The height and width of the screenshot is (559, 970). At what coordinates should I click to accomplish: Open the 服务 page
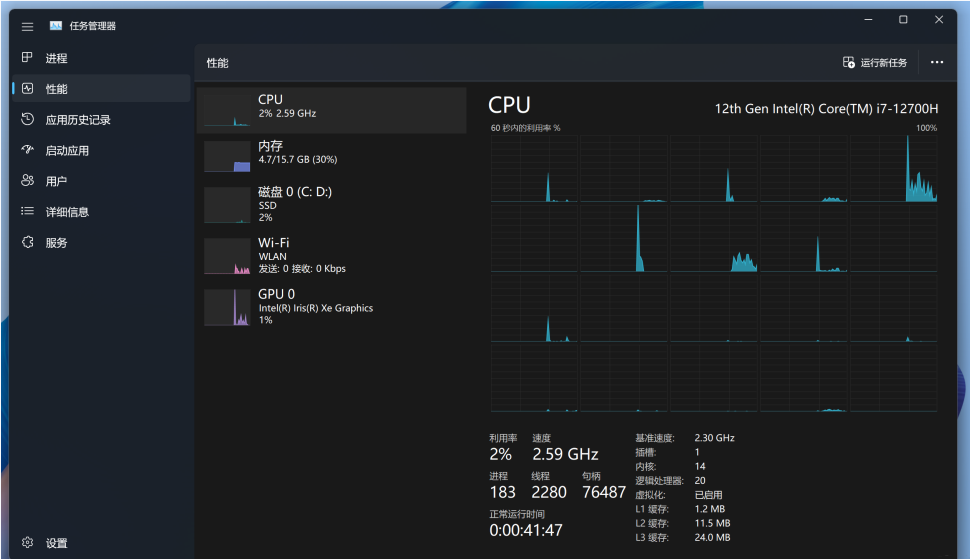56,243
